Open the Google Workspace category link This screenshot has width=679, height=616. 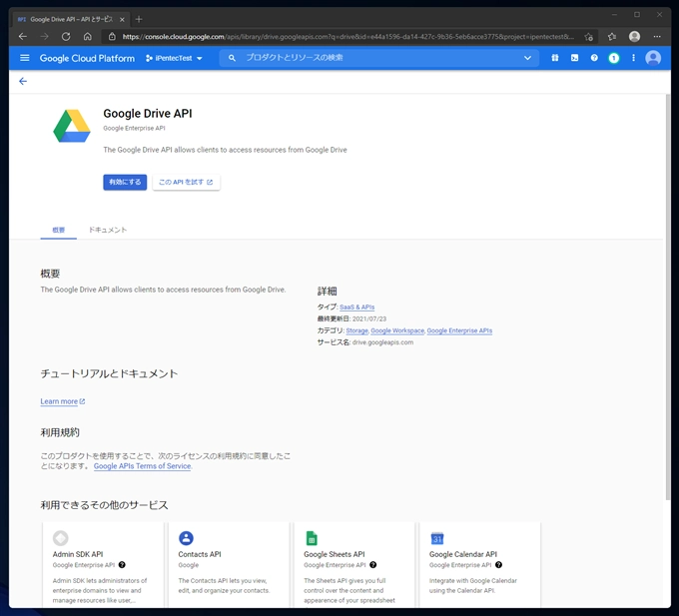click(397, 330)
